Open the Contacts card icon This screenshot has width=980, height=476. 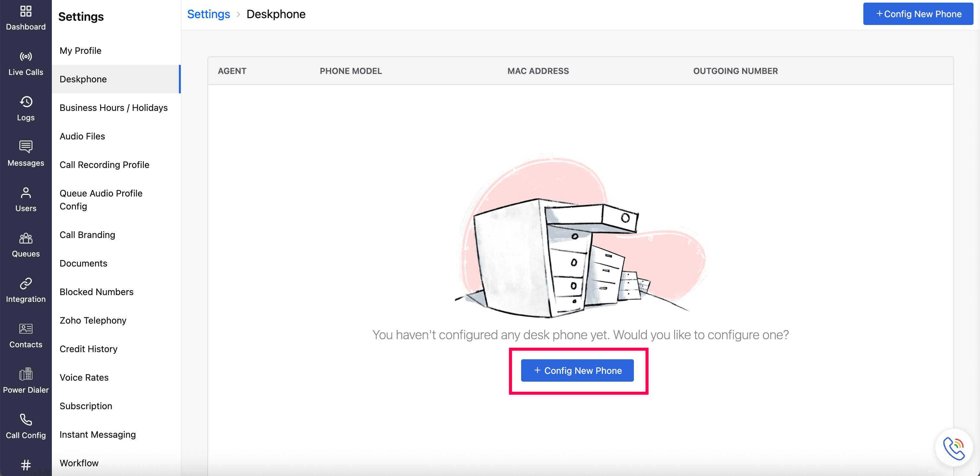[x=26, y=329]
